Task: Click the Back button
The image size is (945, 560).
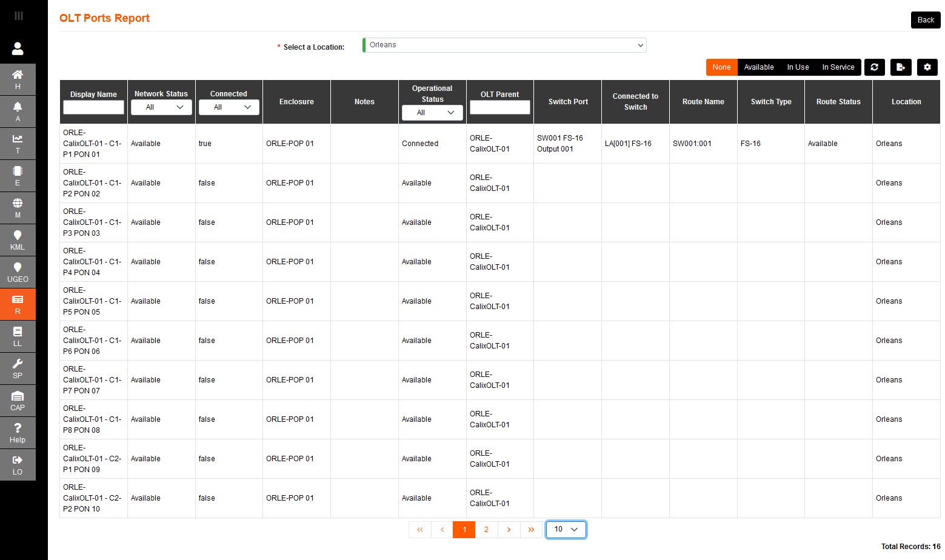Action: coord(925,20)
